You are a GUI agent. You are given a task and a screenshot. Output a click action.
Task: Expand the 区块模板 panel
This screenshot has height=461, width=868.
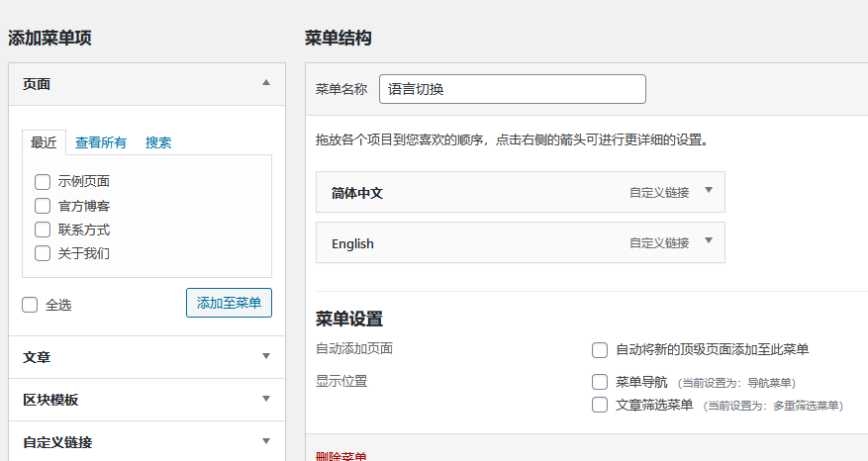(x=266, y=399)
